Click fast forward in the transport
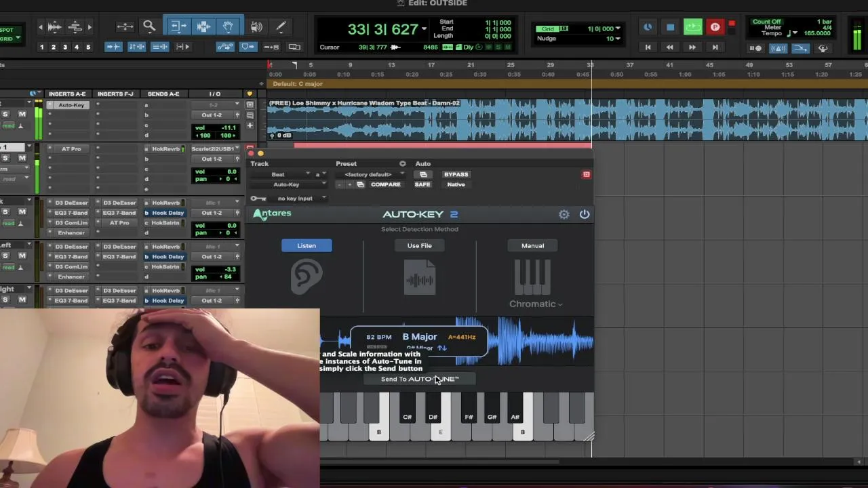 pos(692,47)
